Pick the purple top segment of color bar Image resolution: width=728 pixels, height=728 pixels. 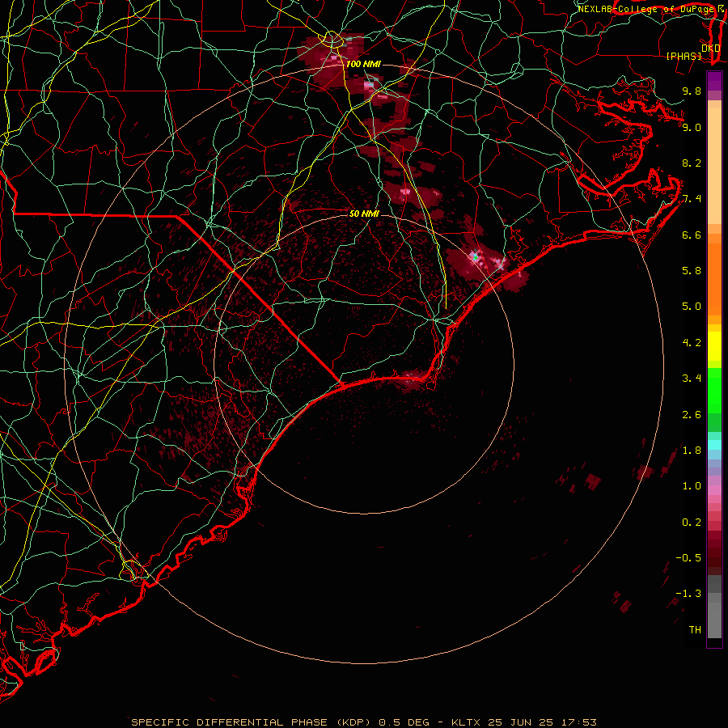tap(714, 82)
